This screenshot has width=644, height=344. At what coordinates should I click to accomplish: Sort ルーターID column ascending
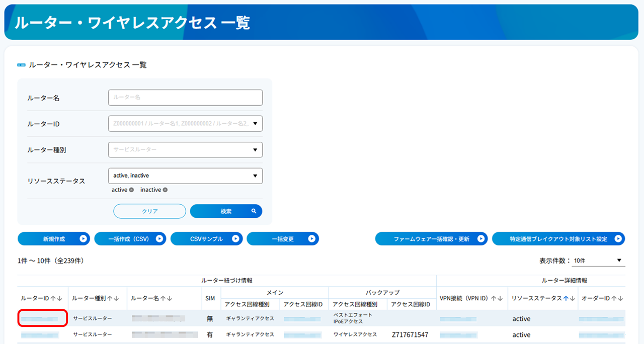53,298
